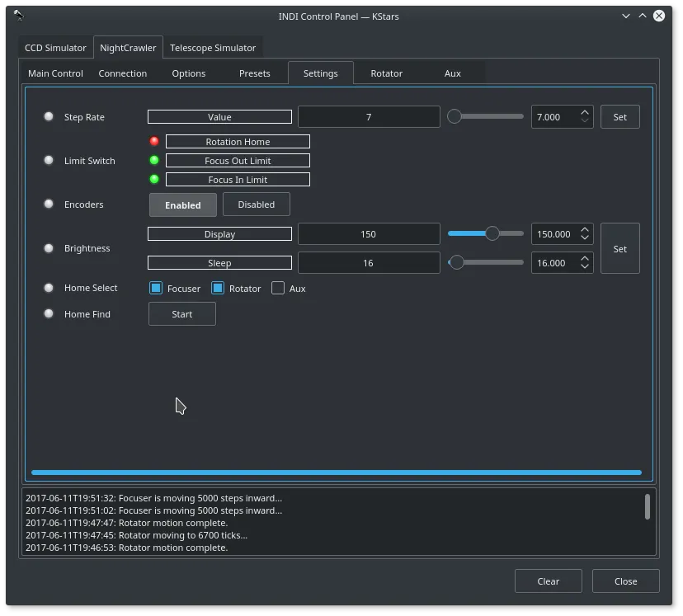683x616 pixels.
Task: Click the Brightness status indicator
Action: 49,248
